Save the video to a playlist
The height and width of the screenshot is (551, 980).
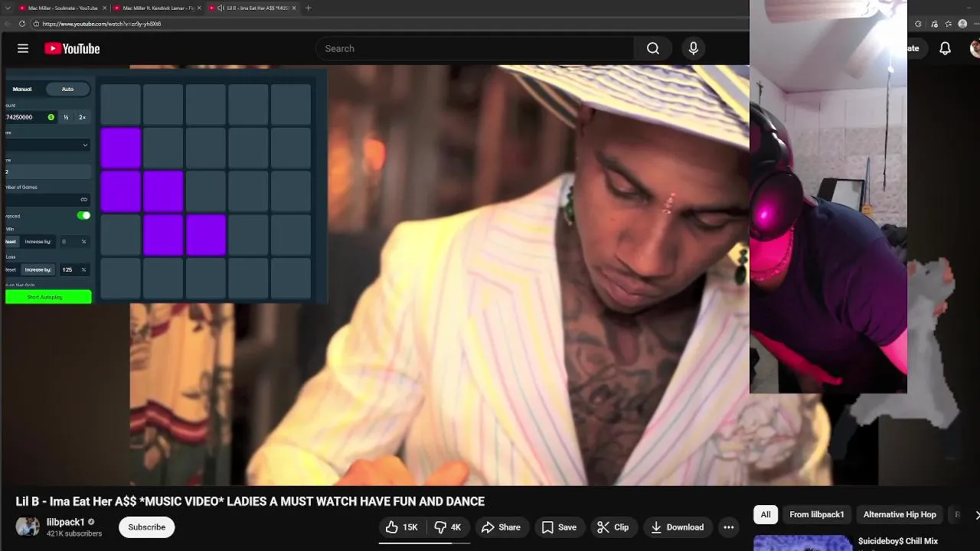(558, 527)
